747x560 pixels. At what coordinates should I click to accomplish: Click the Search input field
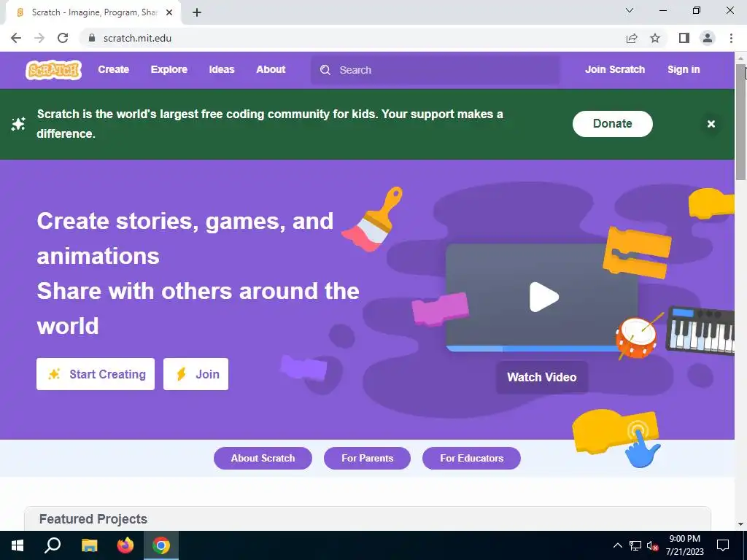click(x=436, y=70)
